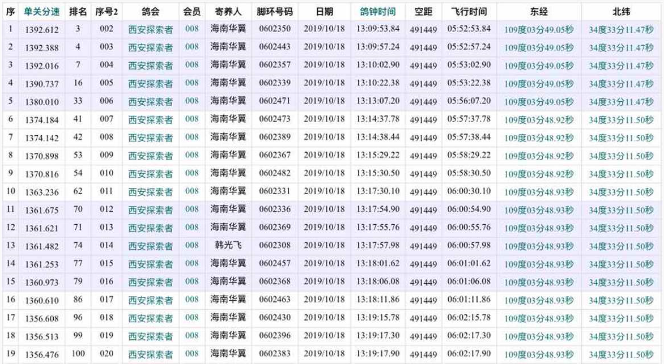664x364 pixels.
Task: Select the 韩光飞 cell in row 13
Action: pos(228,245)
